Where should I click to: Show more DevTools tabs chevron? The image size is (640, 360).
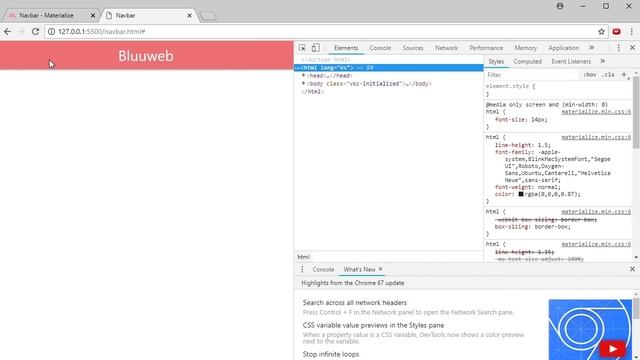(x=591, y=48)
